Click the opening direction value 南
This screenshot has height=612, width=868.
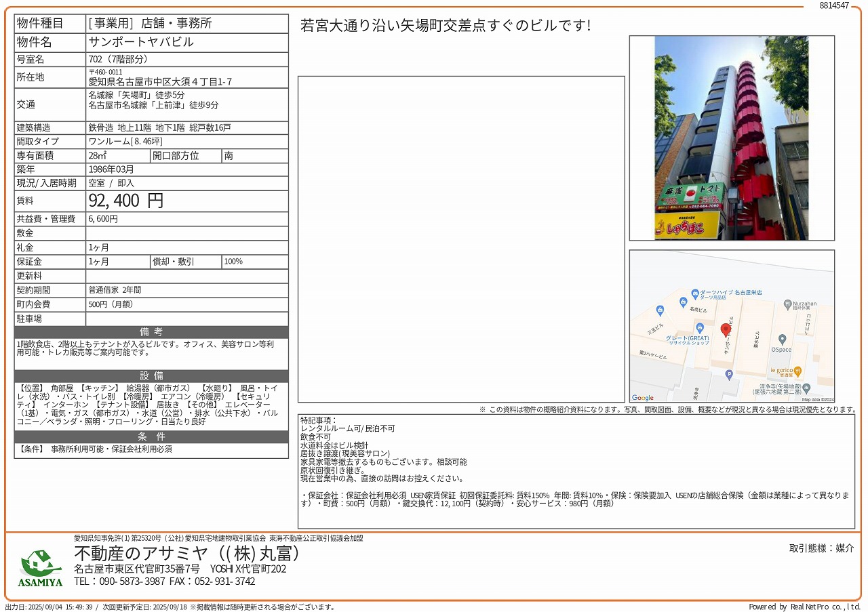click(229, 156)
